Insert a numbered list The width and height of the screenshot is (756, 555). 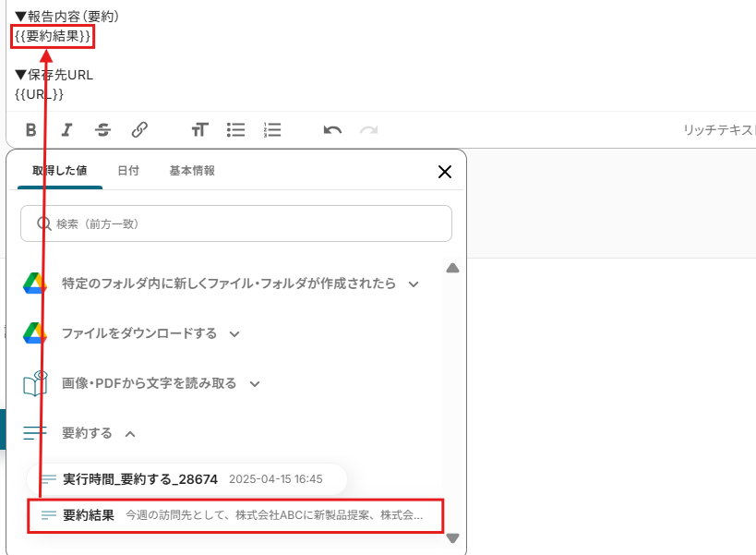(272, 129)
